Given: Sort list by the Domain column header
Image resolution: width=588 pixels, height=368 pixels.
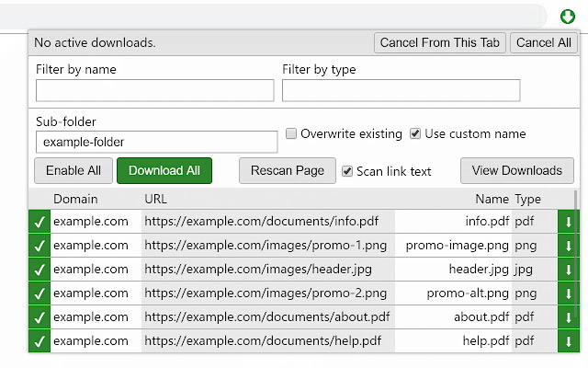Looking at the screenshot, I should [75, 199].
